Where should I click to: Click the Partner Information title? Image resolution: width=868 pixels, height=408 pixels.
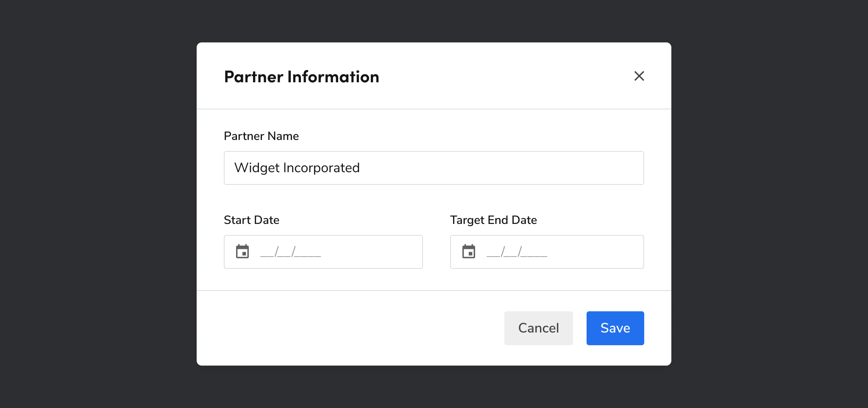[x=301, y=76]
